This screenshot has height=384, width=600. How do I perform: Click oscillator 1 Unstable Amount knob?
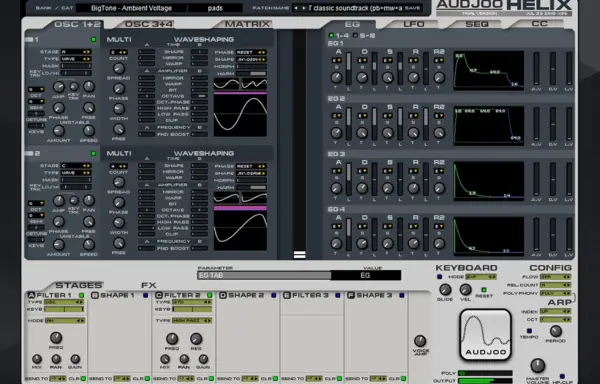click(59, 131)
